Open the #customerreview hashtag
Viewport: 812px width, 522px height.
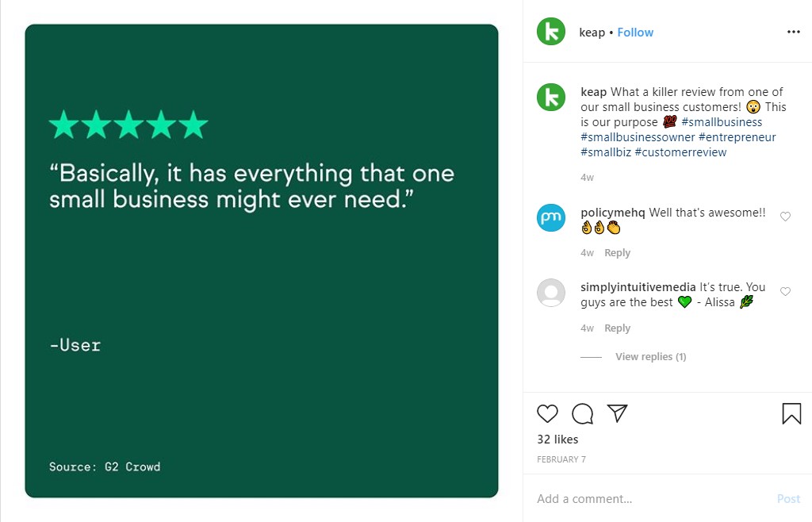(x=680, y=152)
